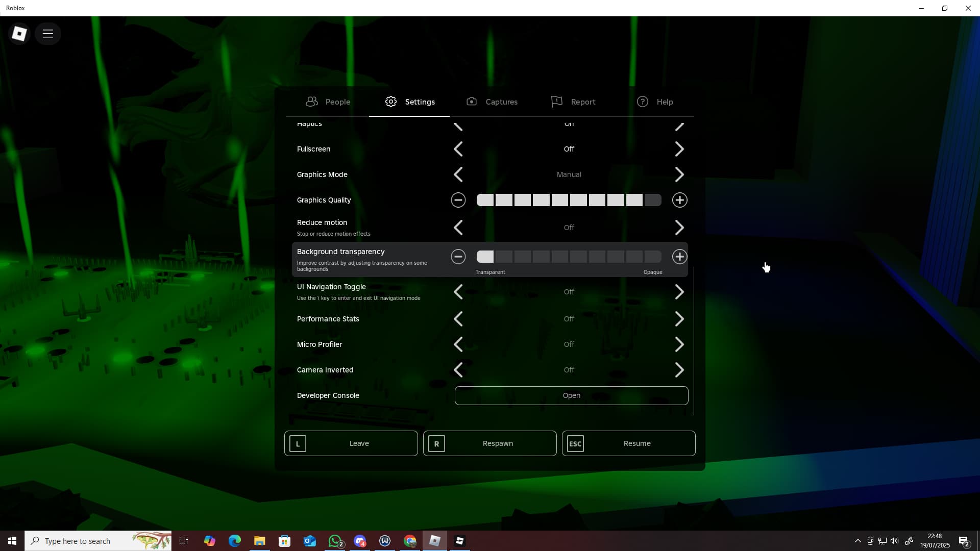This screenshot has width=980, height=551.
Task: Change Graphics Mode using right chevron
Action: click(x=679, y=174)
